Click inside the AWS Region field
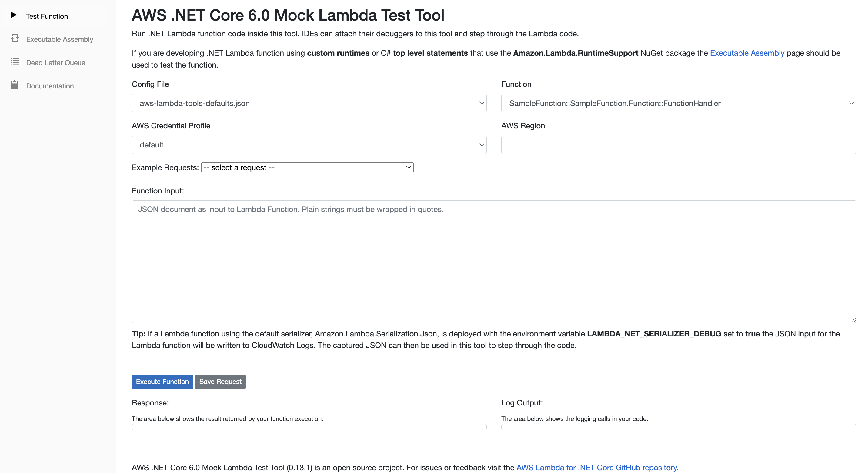This screenshot has height=473, width=868. coord(678,144)
